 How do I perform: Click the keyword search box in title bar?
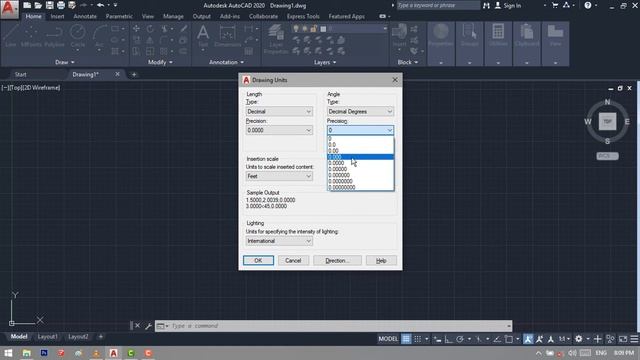click(x=438, y=5)
